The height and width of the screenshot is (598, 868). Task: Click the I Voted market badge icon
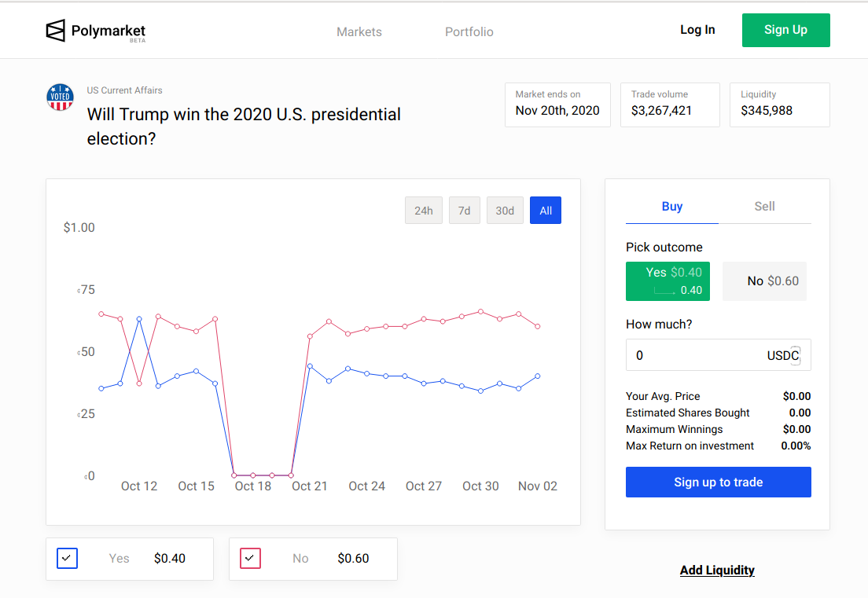click(60, 97)
